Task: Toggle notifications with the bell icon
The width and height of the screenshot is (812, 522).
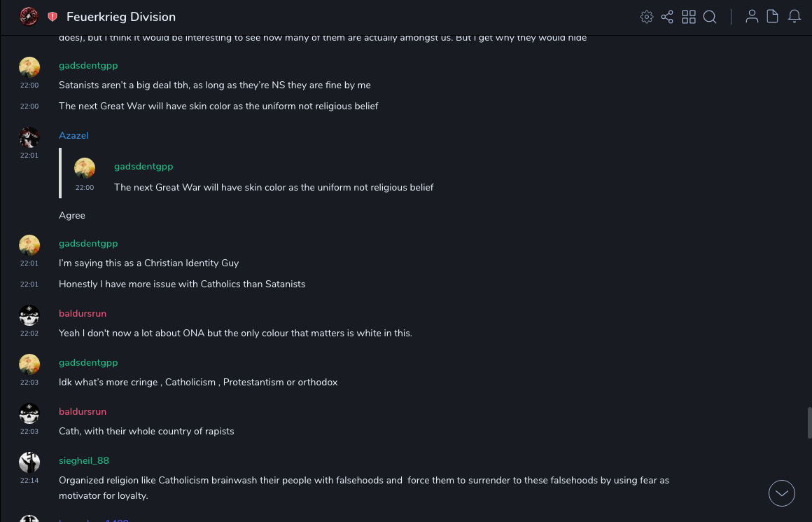Action: click(794, 17)
